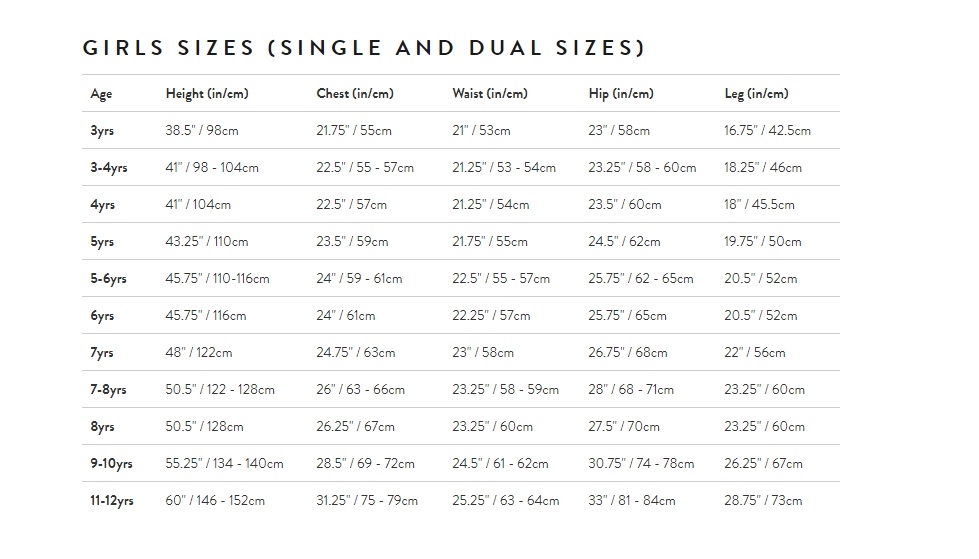Click the 38.5" / 98cm height cell
979x559 pixels.
(x=202, y=131)
